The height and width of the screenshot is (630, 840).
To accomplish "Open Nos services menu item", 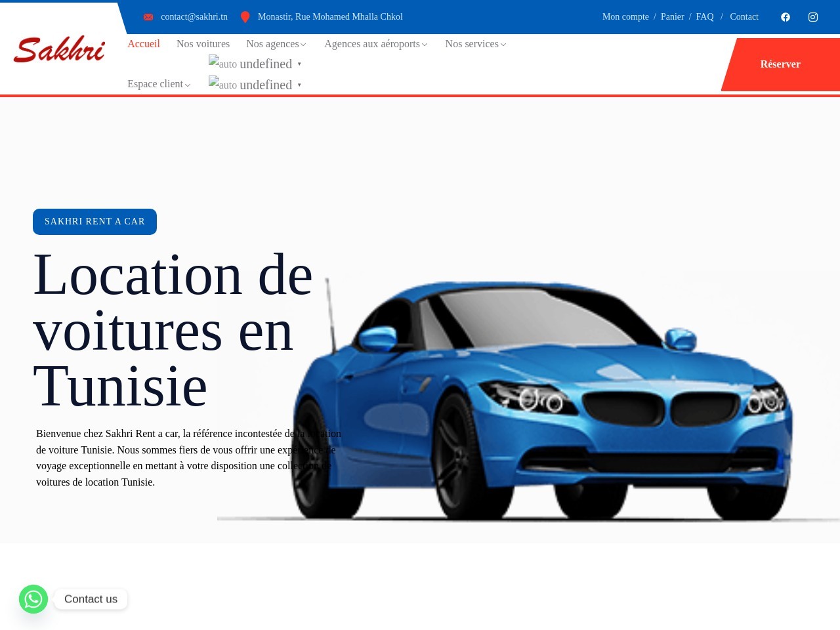I will (472, 43).
